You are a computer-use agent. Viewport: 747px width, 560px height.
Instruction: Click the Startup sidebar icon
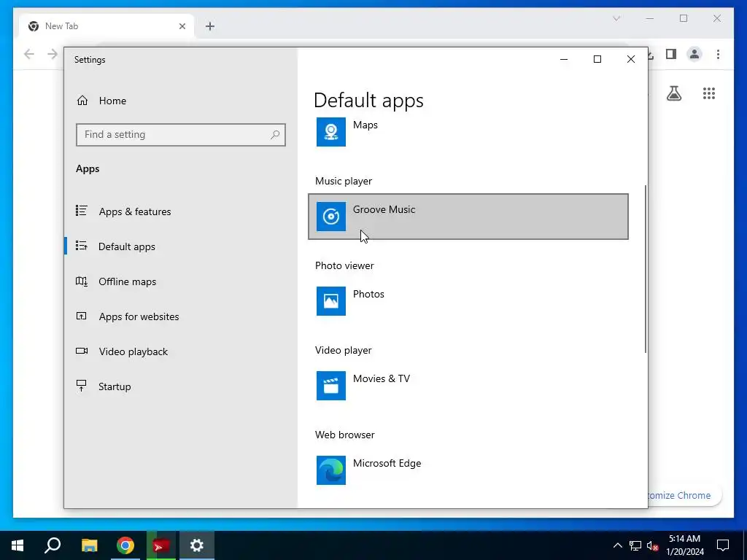[x=82, y=386]
